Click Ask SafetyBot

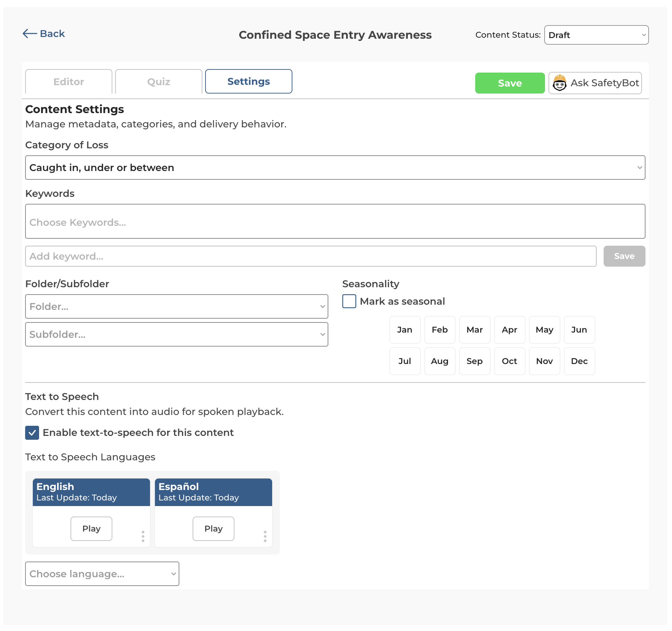pos(595,83)
